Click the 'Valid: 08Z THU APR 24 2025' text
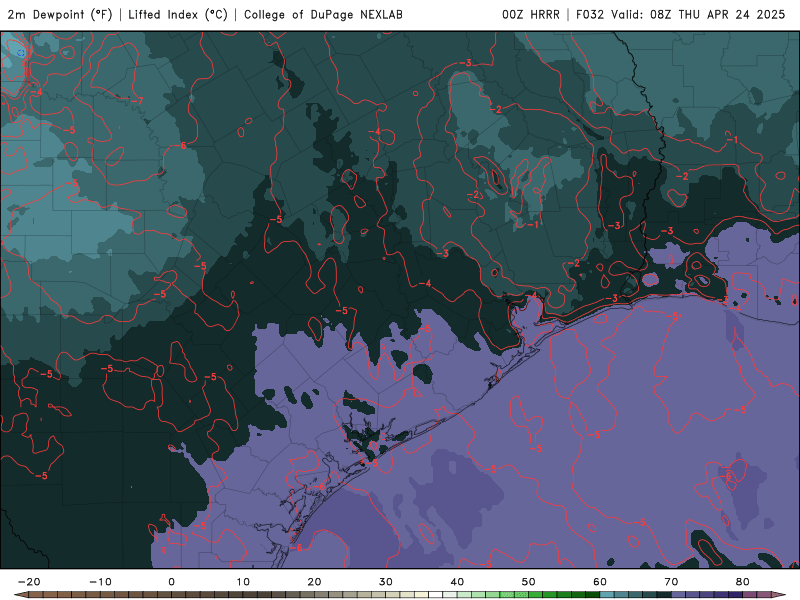 tap(698, 15)
